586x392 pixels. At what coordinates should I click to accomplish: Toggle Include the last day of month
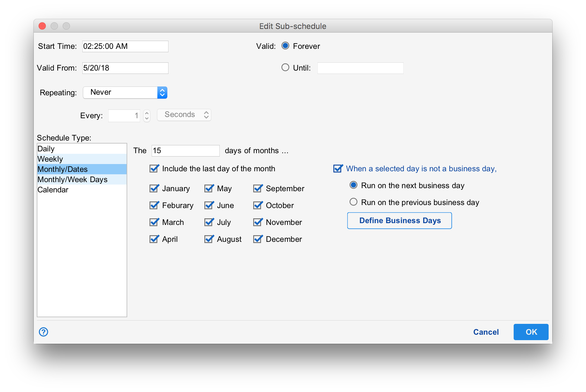[154, 169]
